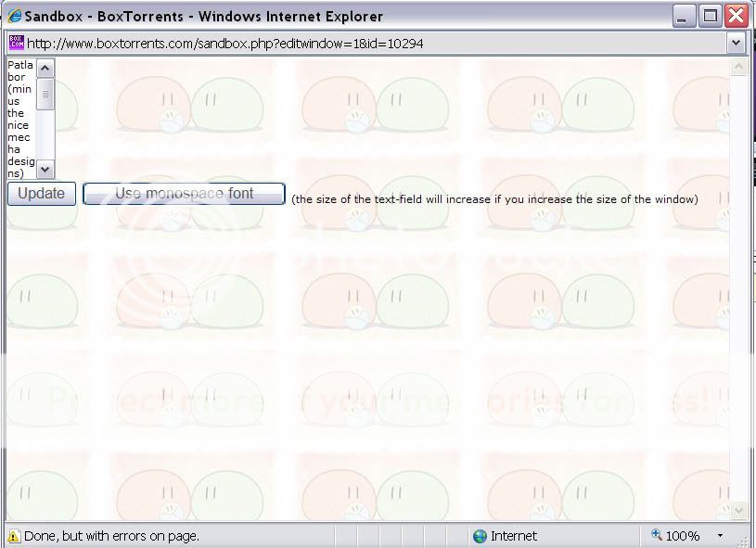Click the BoxTorrents favicon in address bar

[x=16, y=43]
